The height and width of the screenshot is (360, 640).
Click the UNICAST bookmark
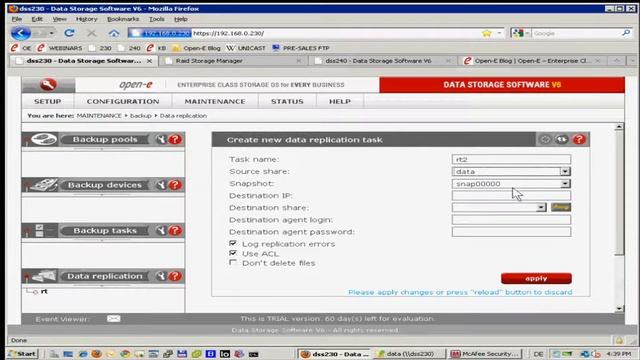[246, 48]
